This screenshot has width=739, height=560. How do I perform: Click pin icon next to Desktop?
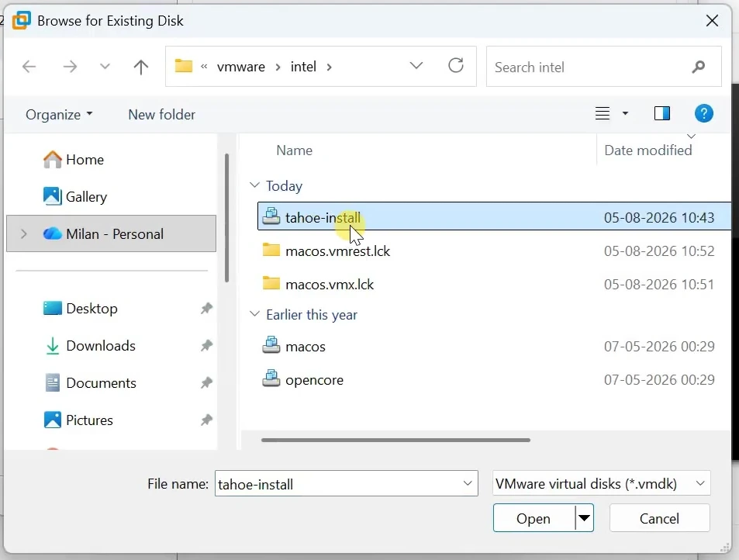pyautogui.click(x=206, y=308)
